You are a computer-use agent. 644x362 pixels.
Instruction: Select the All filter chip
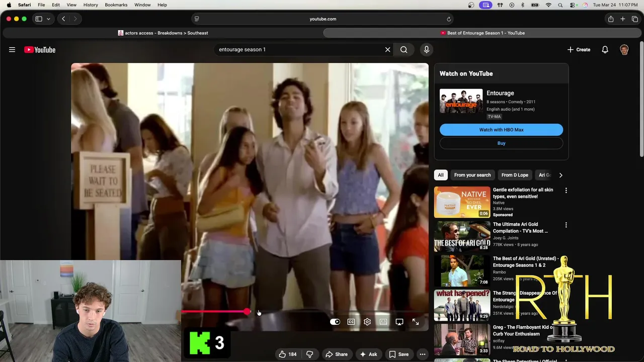point(441,175)
